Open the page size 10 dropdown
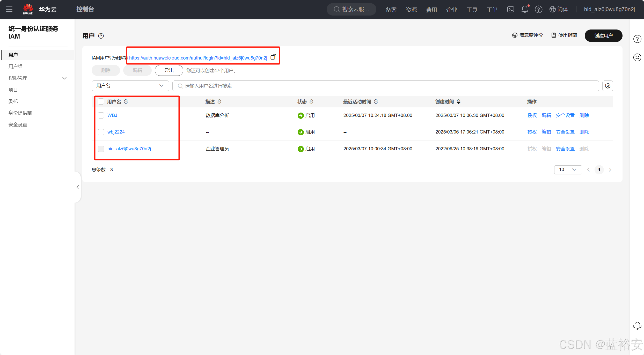This screenshot has width=644, height=355. (x=568, y=170)
